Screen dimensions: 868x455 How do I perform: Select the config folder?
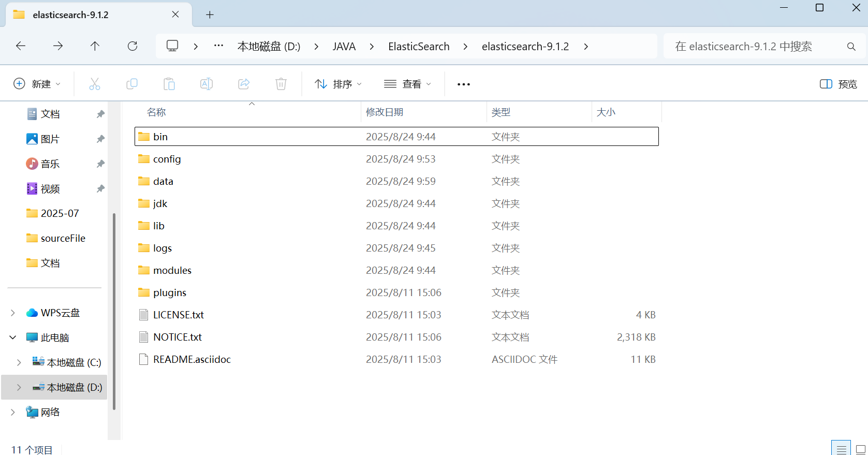[396, 159]
